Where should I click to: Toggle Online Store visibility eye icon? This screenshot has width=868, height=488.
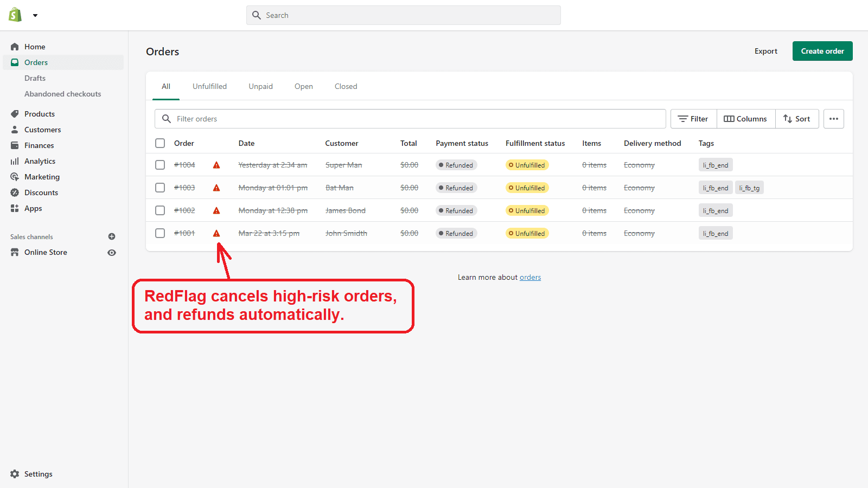[x=112, y=252]
